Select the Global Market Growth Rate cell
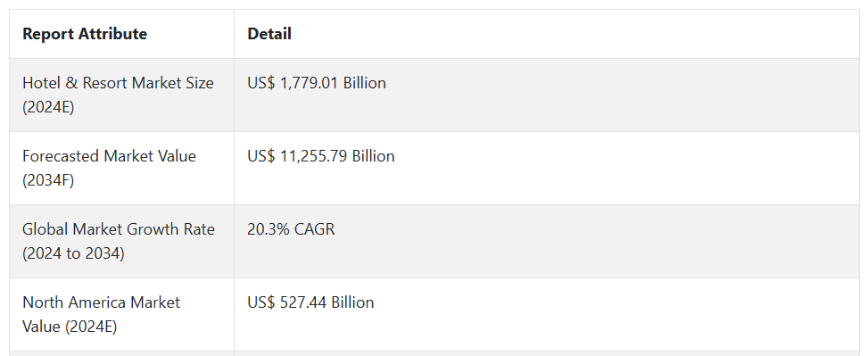The width and height of the screenshot is (868, 356). coord(122,241)
